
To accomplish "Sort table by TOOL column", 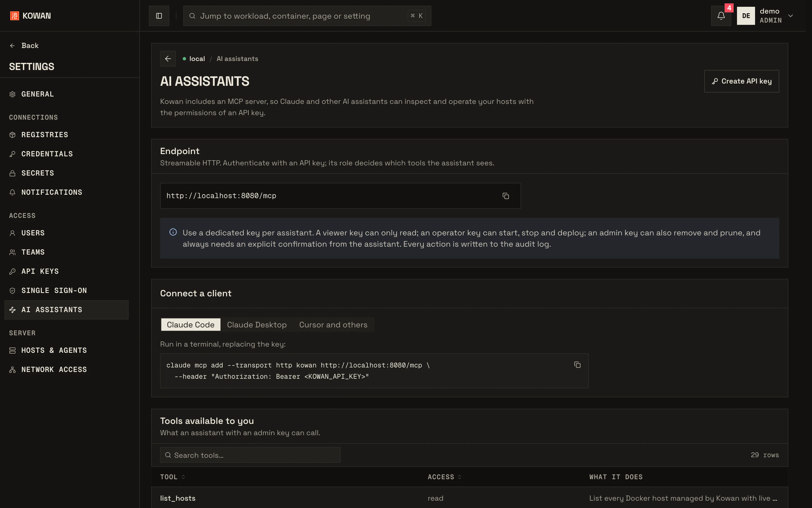I will (x=173, y=477).
